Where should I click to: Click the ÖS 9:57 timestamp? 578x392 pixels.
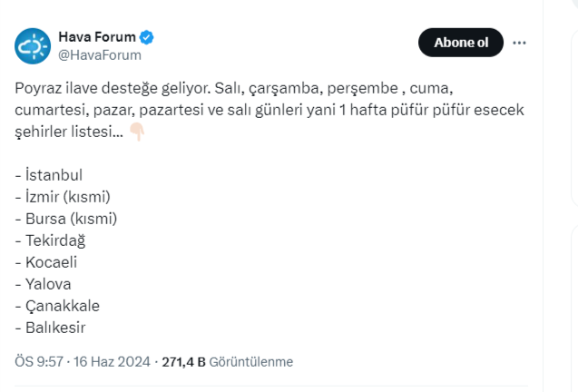click(39, 361)
